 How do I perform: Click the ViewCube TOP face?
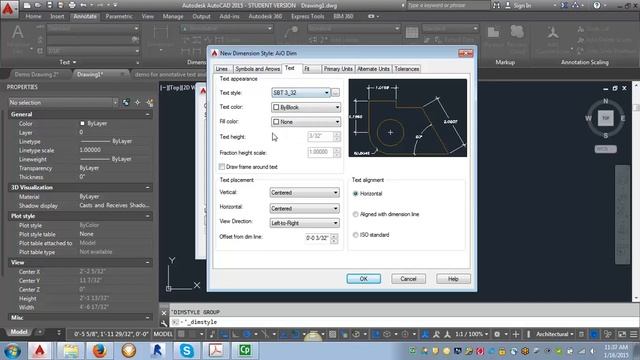click(605, 118)
